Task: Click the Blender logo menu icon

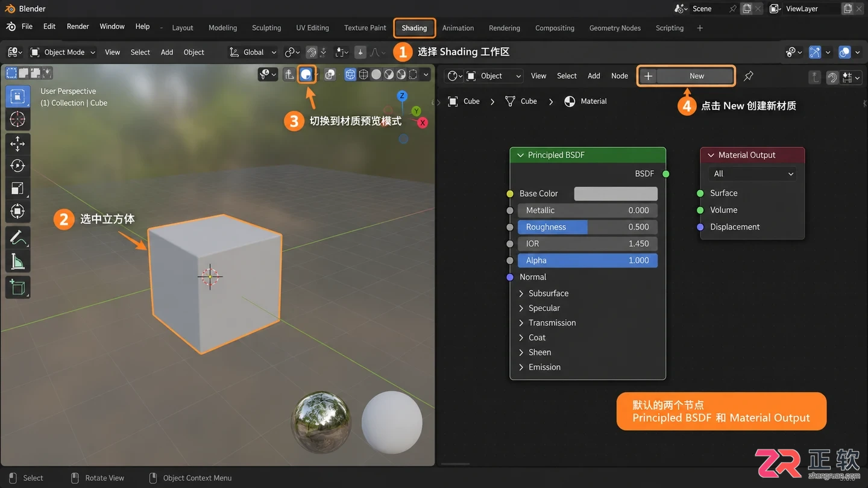Action: (x=11, y=27)
